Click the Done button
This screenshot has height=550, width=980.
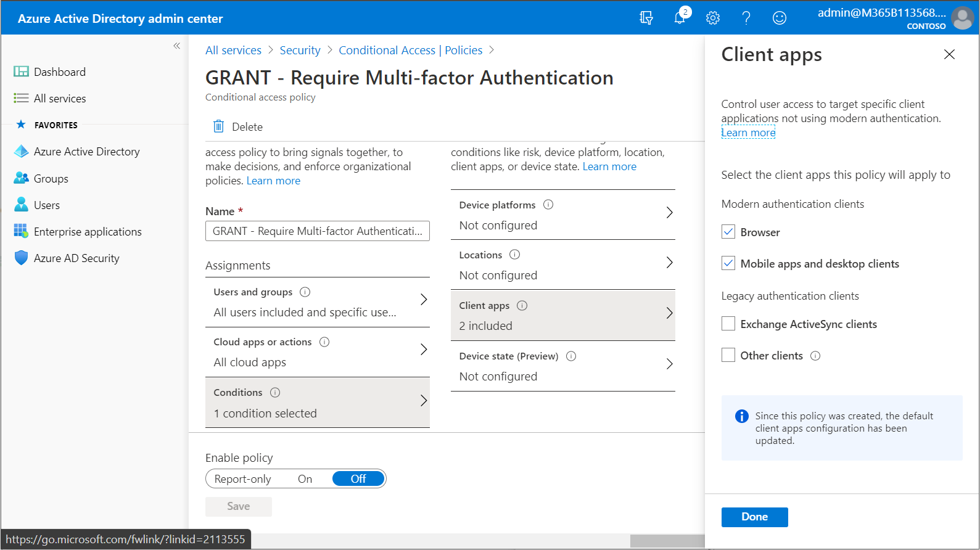[754, 517]
